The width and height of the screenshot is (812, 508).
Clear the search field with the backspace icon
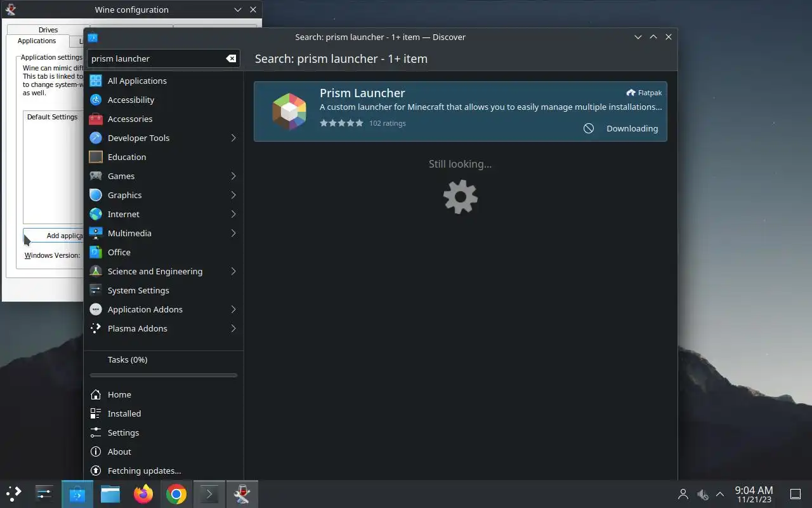(x=231, y=58)
